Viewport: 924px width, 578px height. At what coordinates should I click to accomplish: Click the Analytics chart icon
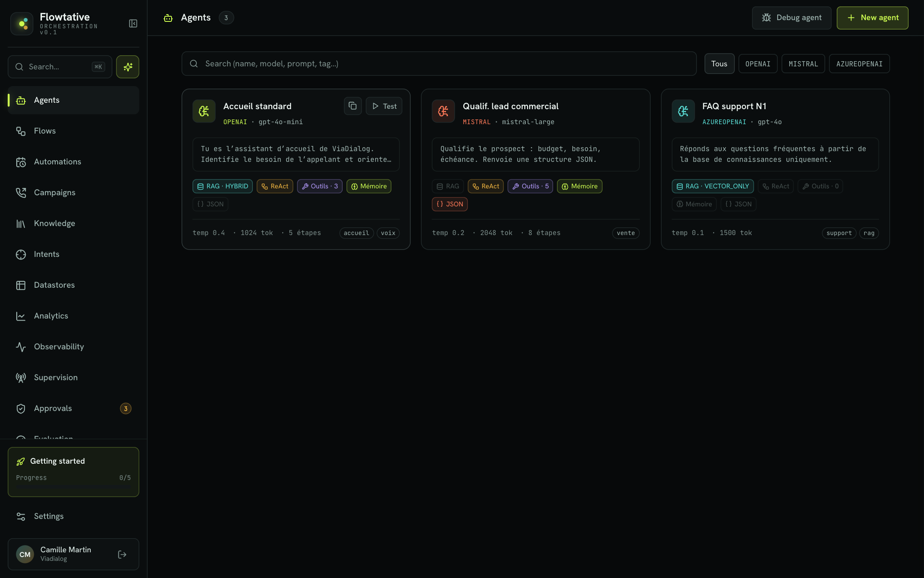click(x=21, y=316)
